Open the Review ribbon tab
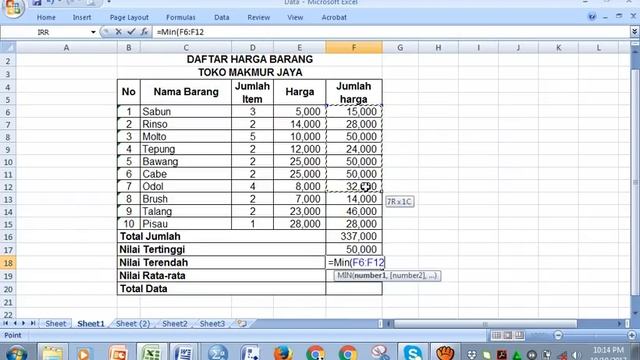Image resolution: width=640 pixels, height=360 pixels. tap(258, 18)
